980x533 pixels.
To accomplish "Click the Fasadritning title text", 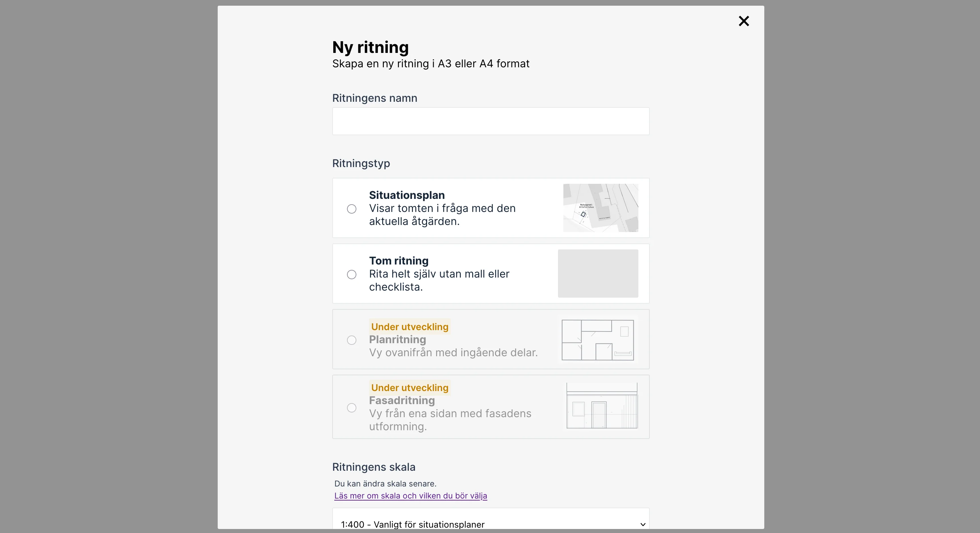I will click(402, 400).
